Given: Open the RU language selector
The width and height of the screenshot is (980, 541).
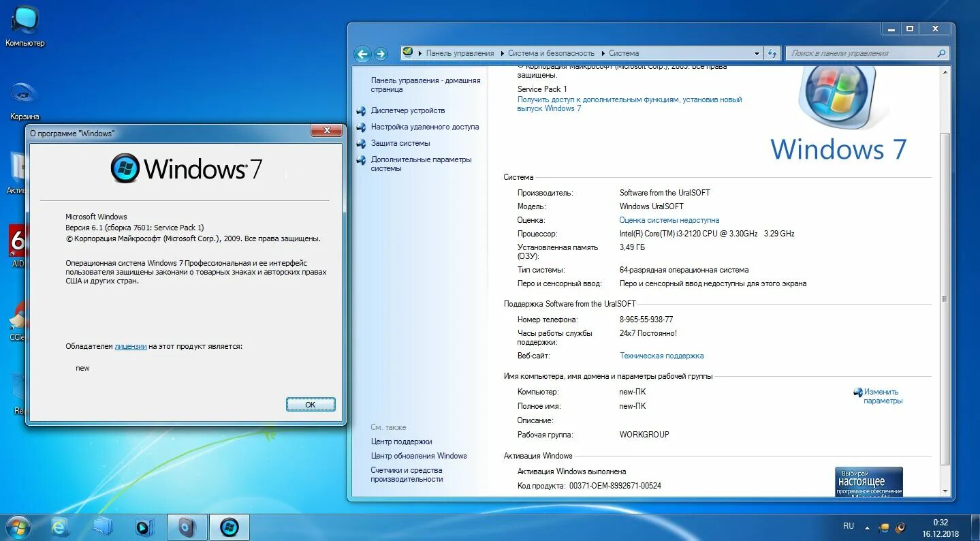Looking at the screenshot, I should [849, 527].
